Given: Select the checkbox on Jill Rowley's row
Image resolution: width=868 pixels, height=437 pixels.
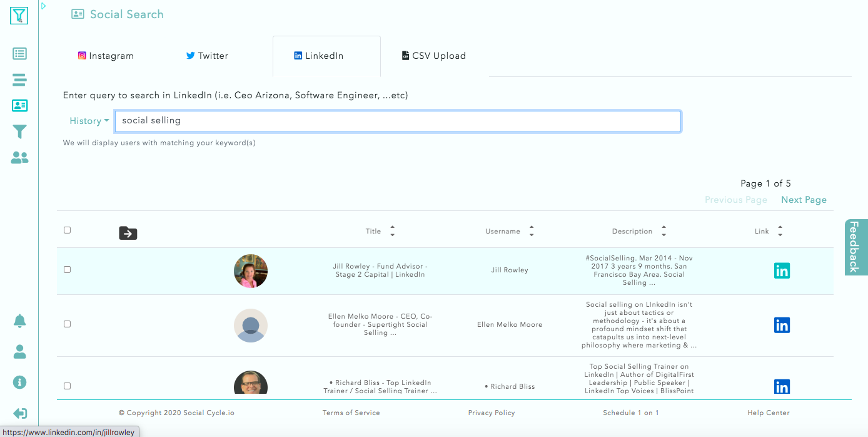Looking at the screenshot, I should point(67,270).
